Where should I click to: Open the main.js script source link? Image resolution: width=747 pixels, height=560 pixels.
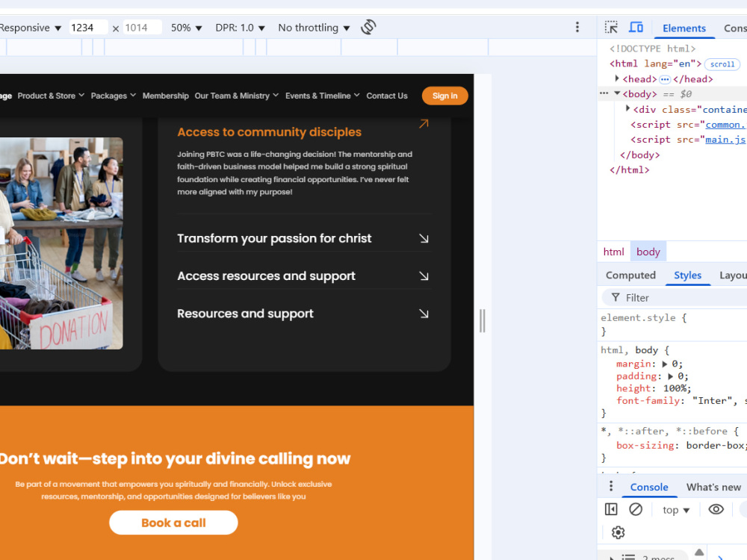(726, 140)
